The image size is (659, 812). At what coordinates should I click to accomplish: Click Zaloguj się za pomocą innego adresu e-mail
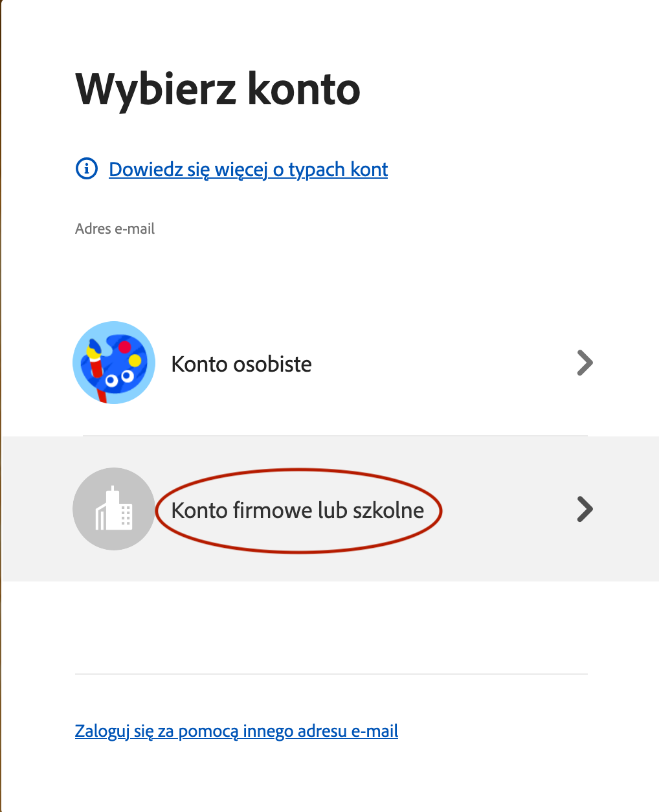pos(237,730)
